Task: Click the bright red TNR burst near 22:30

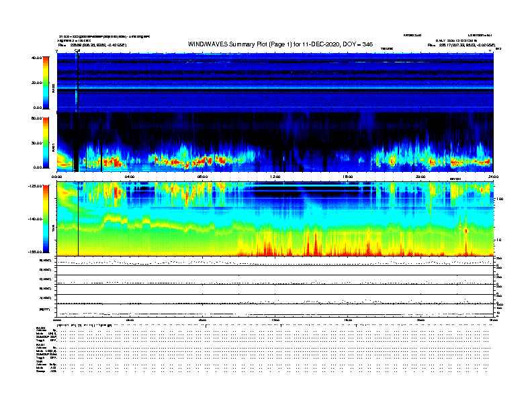Action: [x=466, y=231]
